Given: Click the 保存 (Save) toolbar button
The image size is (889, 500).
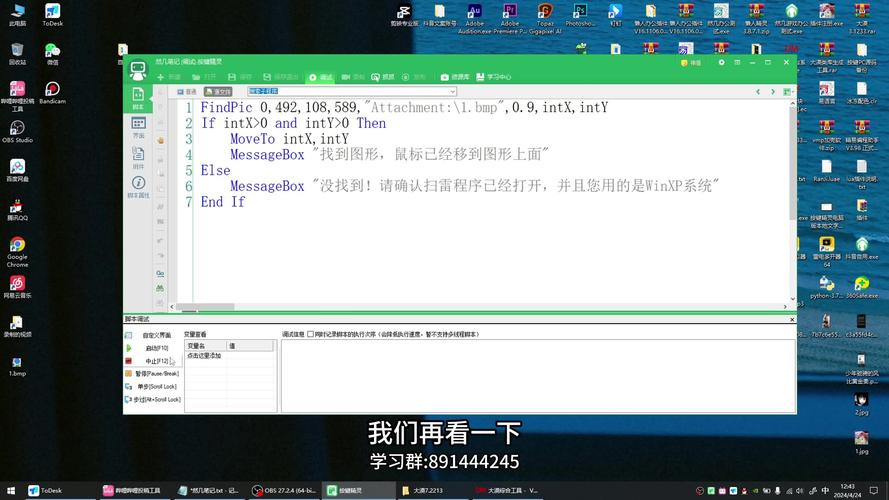Looking at the screenshot, I should (240, 77).
